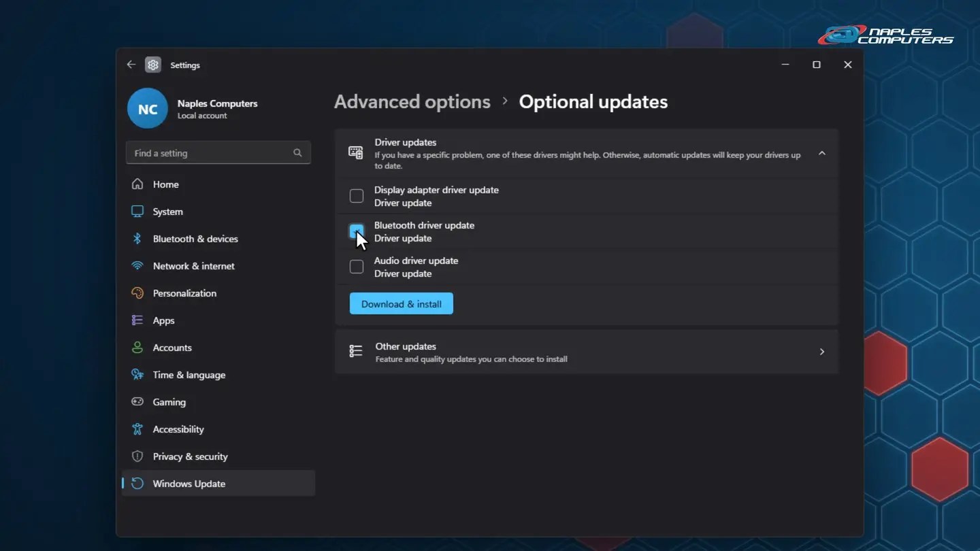This screenshot has height=551, width=980.
Task: Click the Settings gear icon in title bar
Action: (x=153, y=65)
